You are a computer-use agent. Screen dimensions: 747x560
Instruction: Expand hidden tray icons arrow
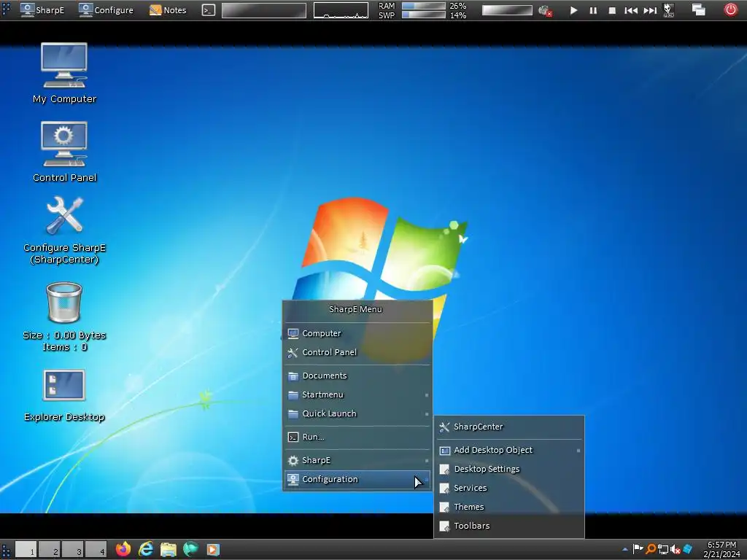(624, 550)
